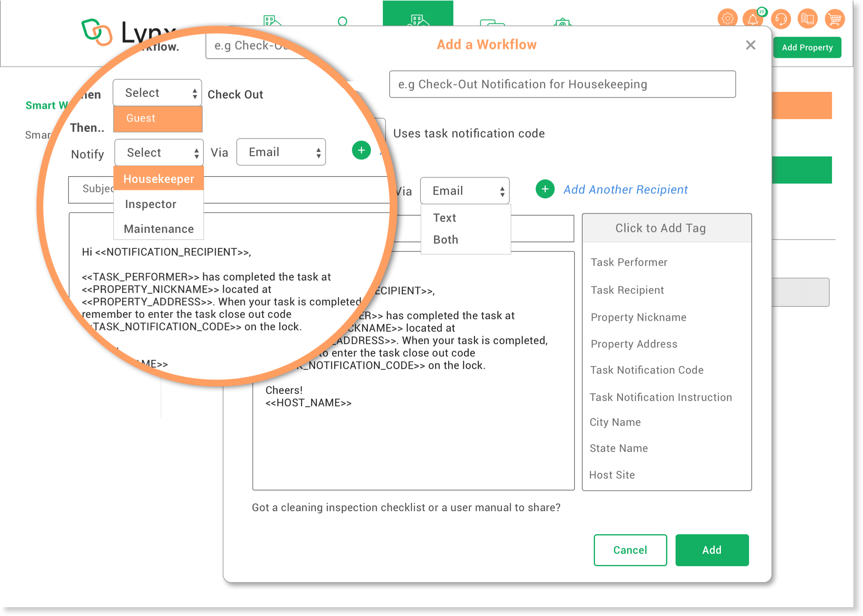Open the Via Email dropdown in dialog

coord(464,191)
